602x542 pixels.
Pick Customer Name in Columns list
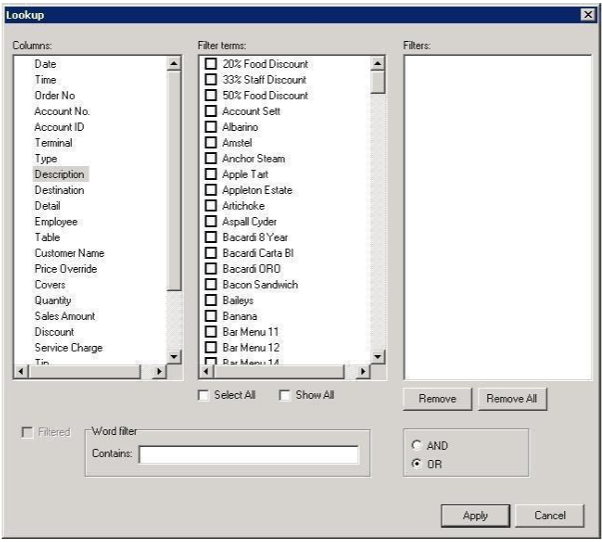(x=69, y=254)
